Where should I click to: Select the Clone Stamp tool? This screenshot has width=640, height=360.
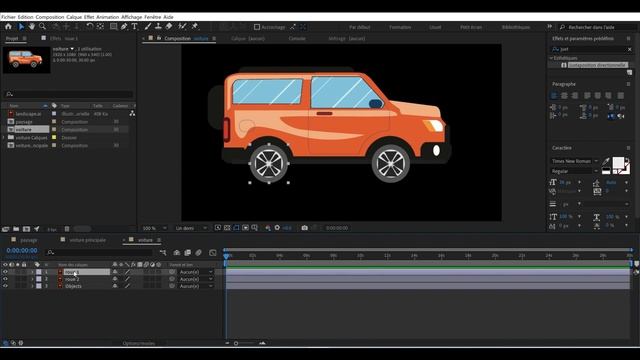pos(158,27)
